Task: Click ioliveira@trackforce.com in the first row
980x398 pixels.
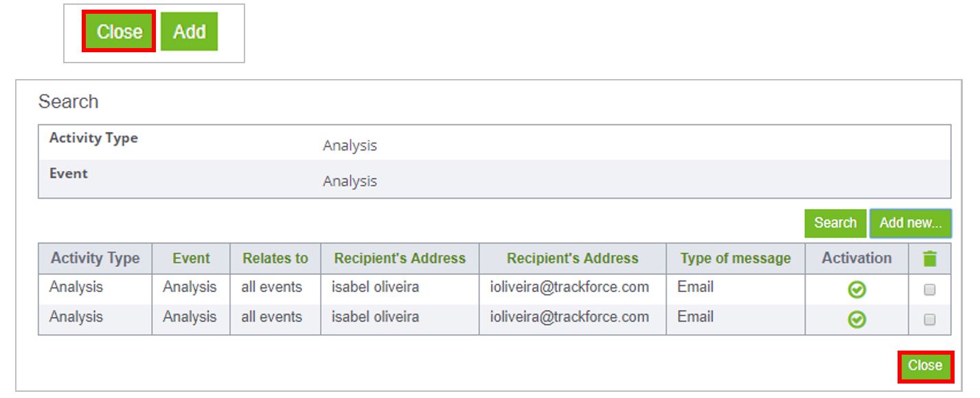Action: click(569, 287)
